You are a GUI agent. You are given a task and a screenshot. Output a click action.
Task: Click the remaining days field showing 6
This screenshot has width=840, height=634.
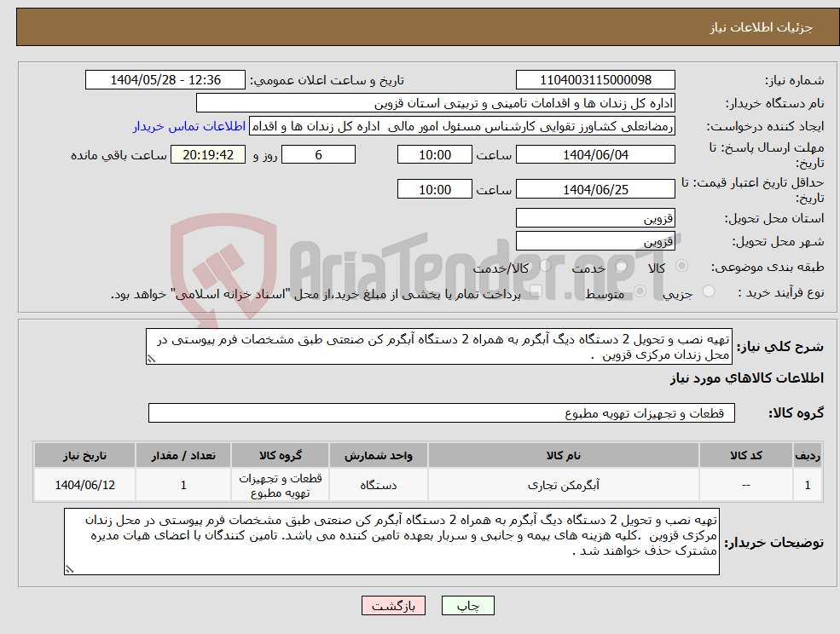click(x=318, y=155)
